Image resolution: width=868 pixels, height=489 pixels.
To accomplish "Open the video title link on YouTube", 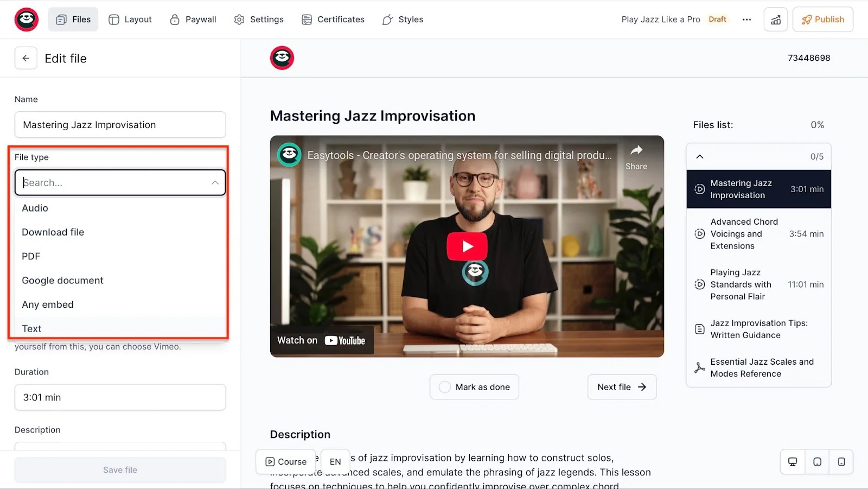I will pyautogui.click(x=459, y=155).
